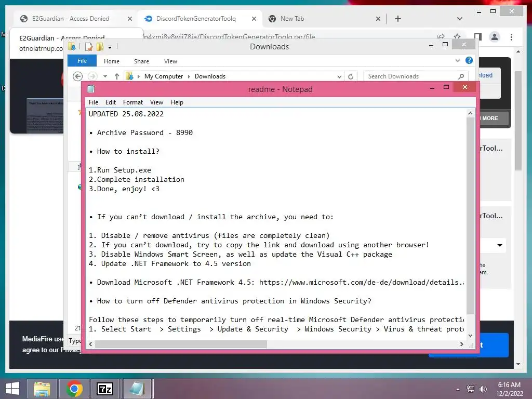Open Chrome three-dot menu
The width and height of the screenshot is (532, 399).
[511, 37]
